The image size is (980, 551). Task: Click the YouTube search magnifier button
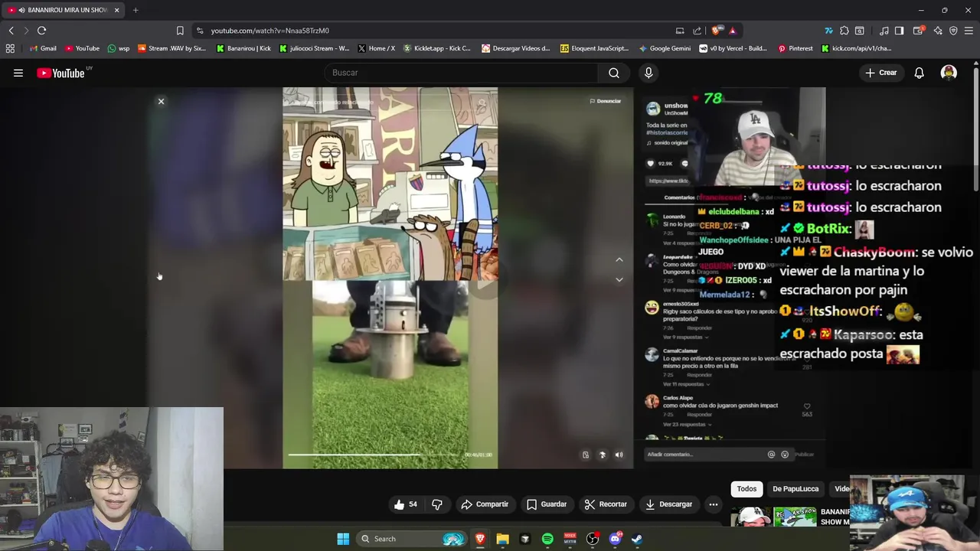point(614,73)
